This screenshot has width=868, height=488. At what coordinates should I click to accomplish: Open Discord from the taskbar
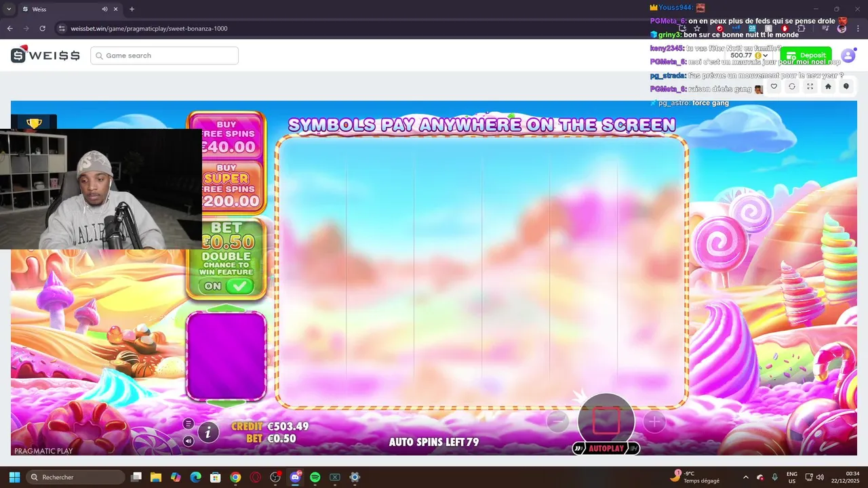[295, 477]
